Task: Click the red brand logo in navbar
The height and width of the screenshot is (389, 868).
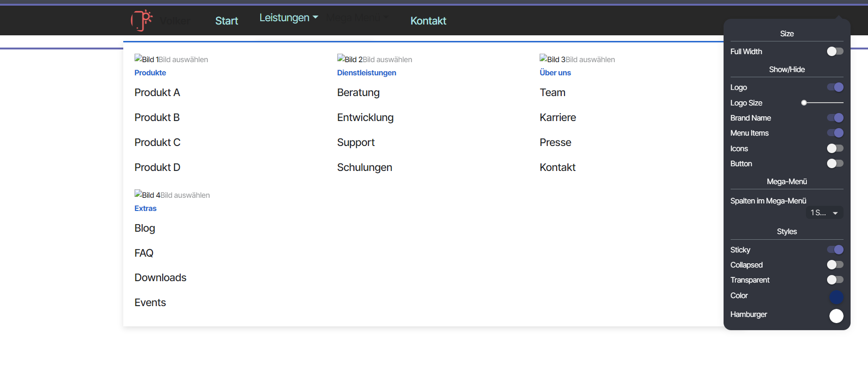Action: tap(141, 20)
